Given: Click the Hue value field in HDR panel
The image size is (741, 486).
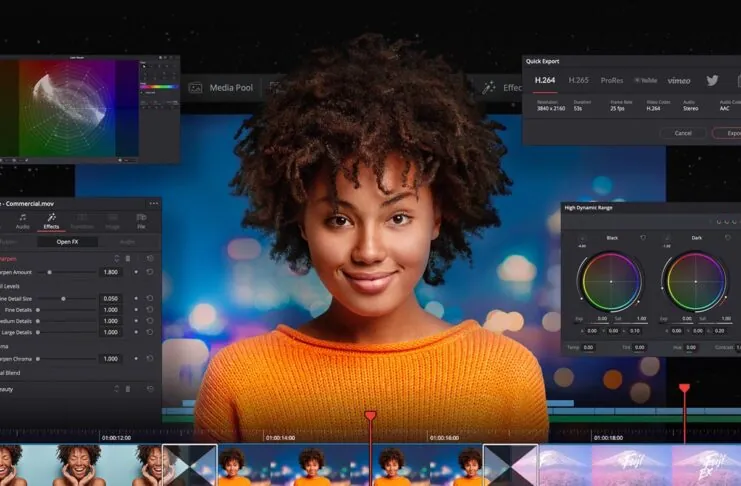Looking at the screenshot, I should [691, 347].
